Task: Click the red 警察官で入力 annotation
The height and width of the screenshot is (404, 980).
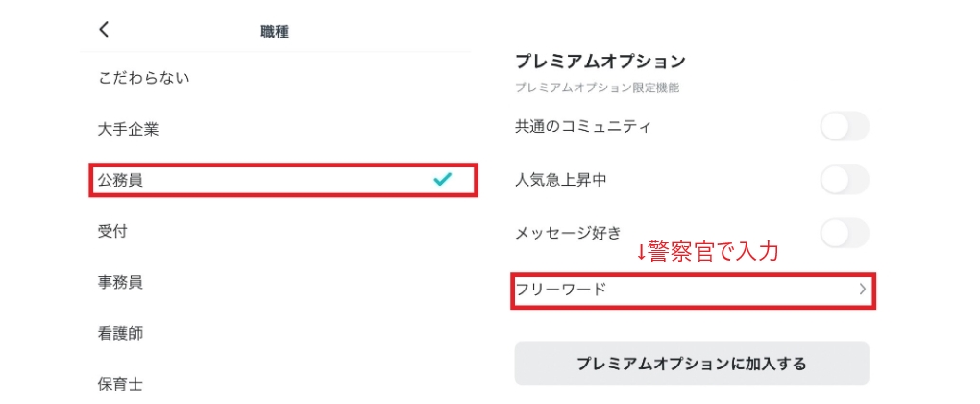Action: point(706,252)
